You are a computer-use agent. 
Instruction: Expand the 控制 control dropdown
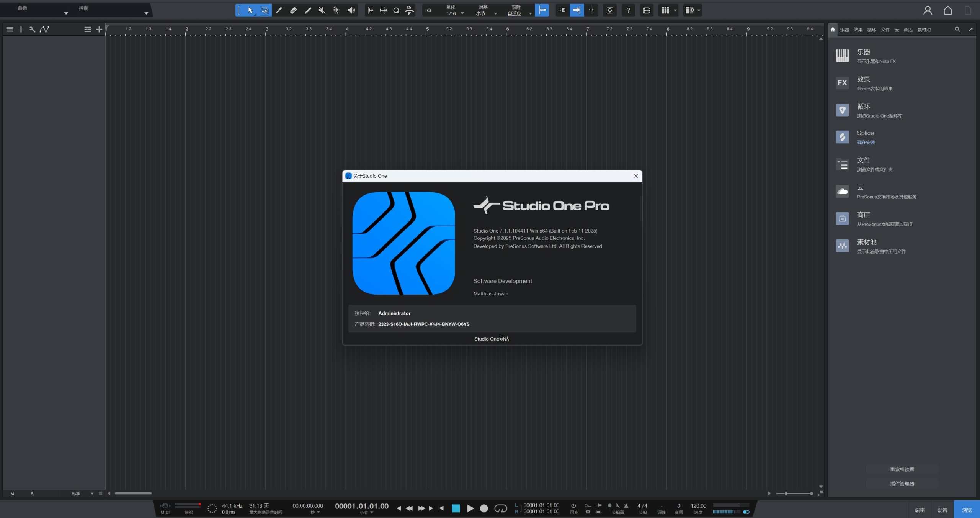click(146, 13)
